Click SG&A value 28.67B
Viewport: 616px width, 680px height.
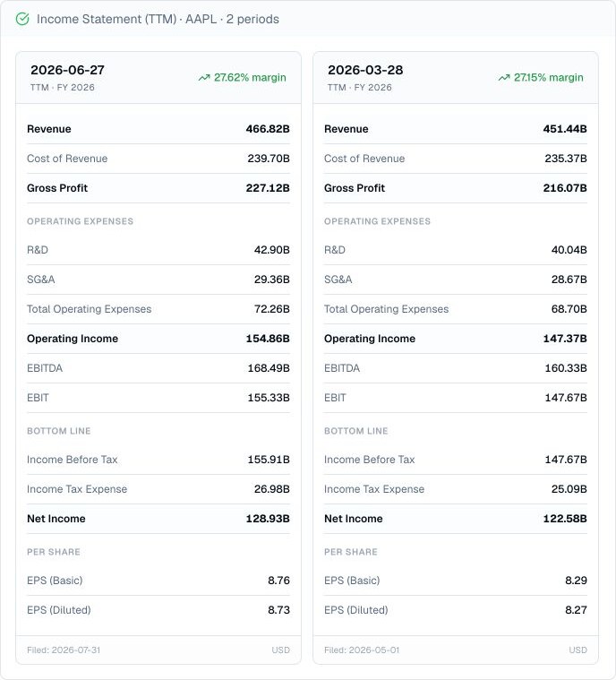569,280
